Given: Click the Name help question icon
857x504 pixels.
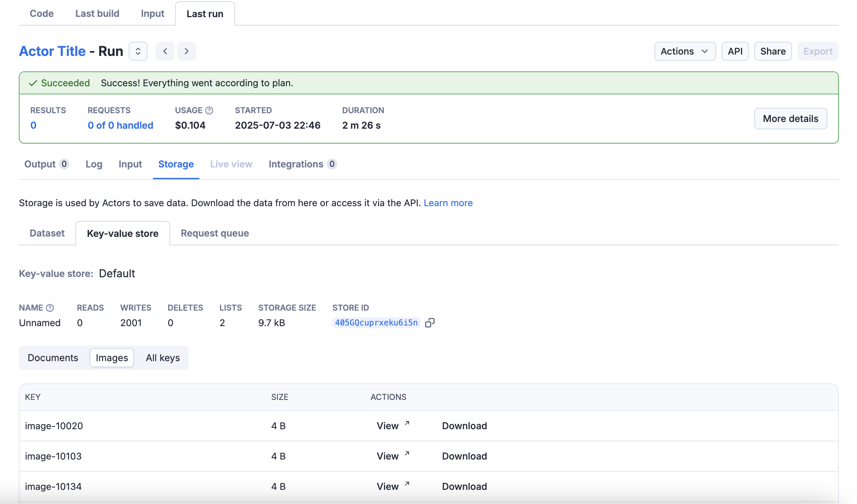Looking at the screenshot, I should tap(50, 308).
